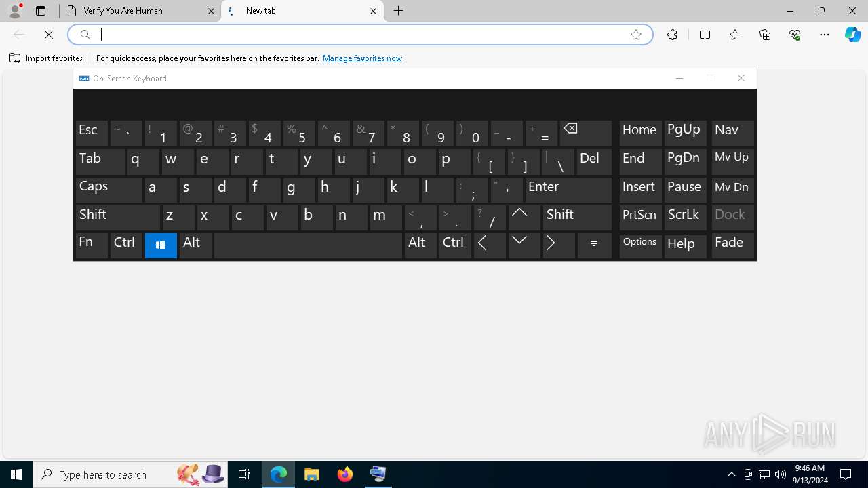Toggle the left Shift key
This screenshot has width=868, height=488.
tap(118, 217)
